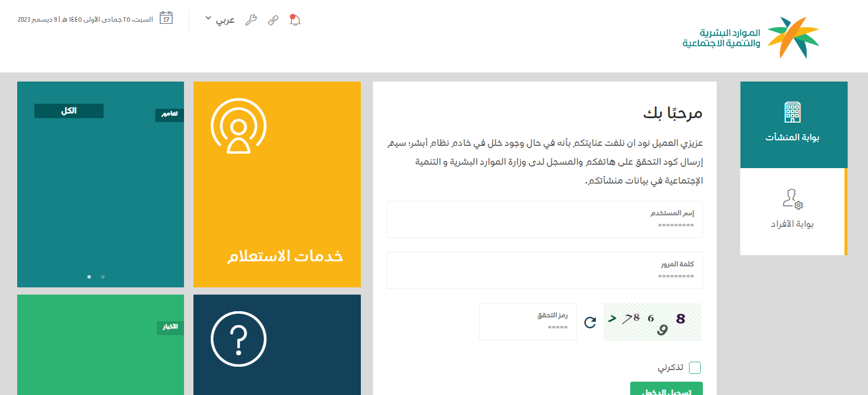This screenshot has height=395, width=868.
Task: Refresh the captcha image
Action: point(590,322)
